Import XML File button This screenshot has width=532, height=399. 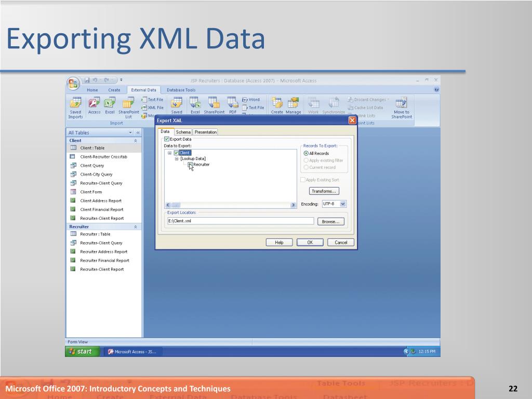pos(152,108)
